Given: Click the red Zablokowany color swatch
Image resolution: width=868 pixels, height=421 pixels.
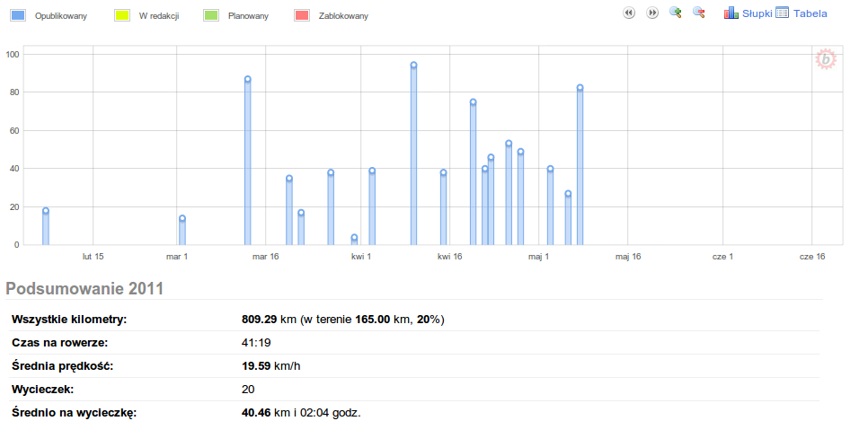Looking at the screenshot, I should [302, 16].
